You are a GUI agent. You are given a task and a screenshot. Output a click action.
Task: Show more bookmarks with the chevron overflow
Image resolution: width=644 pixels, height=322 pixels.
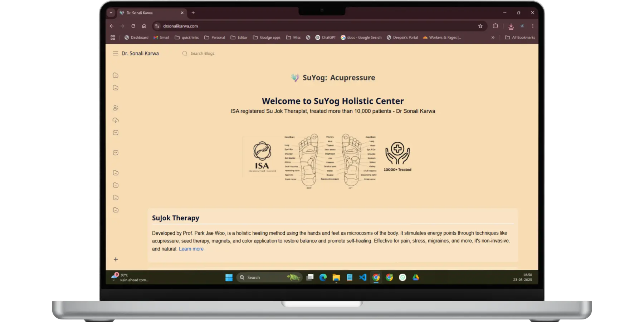(x=493, y=37)
